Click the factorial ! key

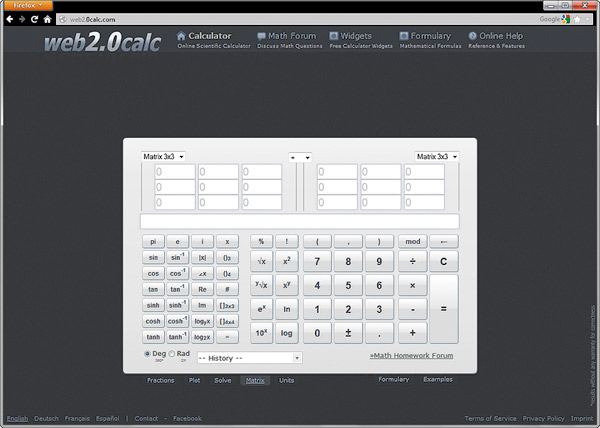(x=287, y=241)
